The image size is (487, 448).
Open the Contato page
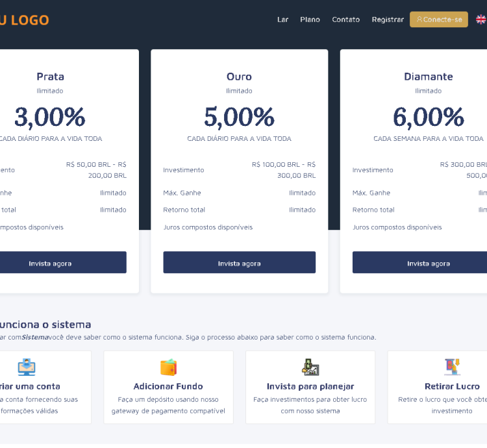pos(345,19)
